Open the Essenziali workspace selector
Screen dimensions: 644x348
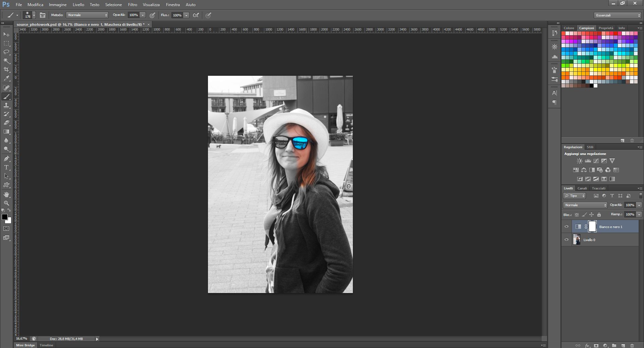pos(617,15)
